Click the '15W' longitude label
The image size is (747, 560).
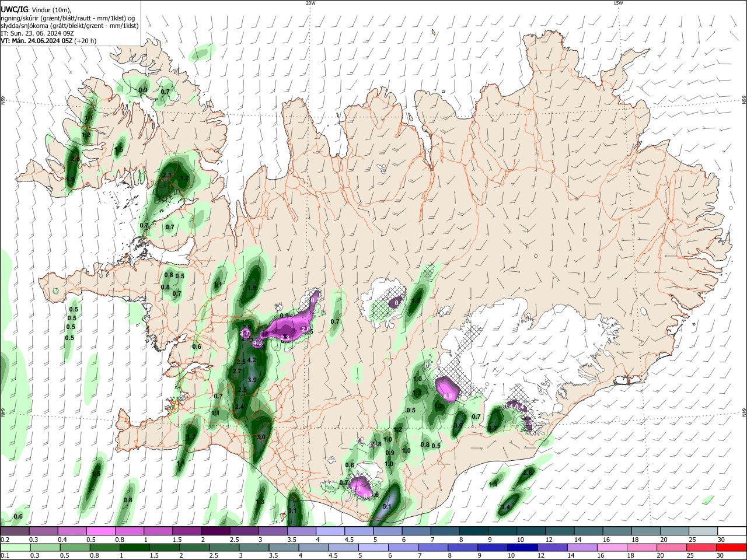(619, 3)
